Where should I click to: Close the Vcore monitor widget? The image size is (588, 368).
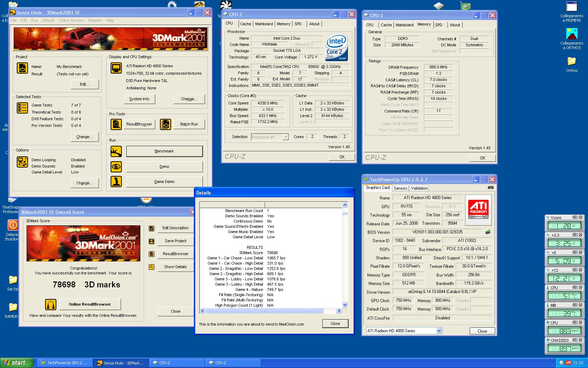(x=580, y=217)
